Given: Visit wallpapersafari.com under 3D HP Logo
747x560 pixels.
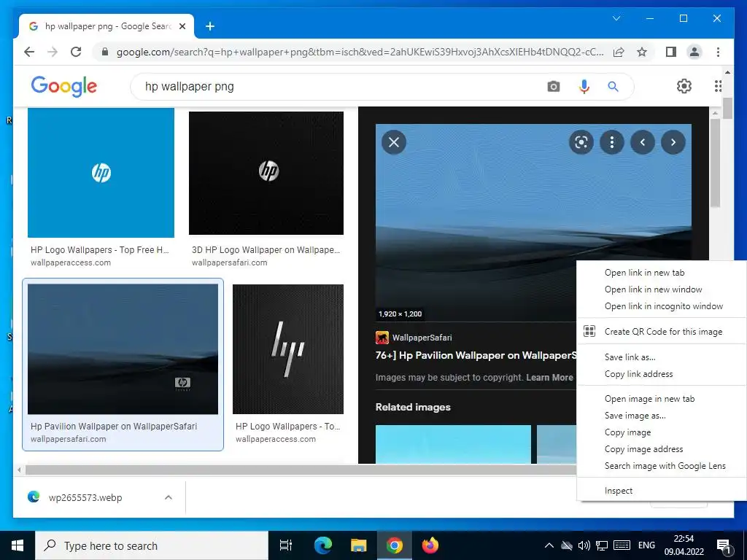Looking at the screenshot, I should click(229, 262).
